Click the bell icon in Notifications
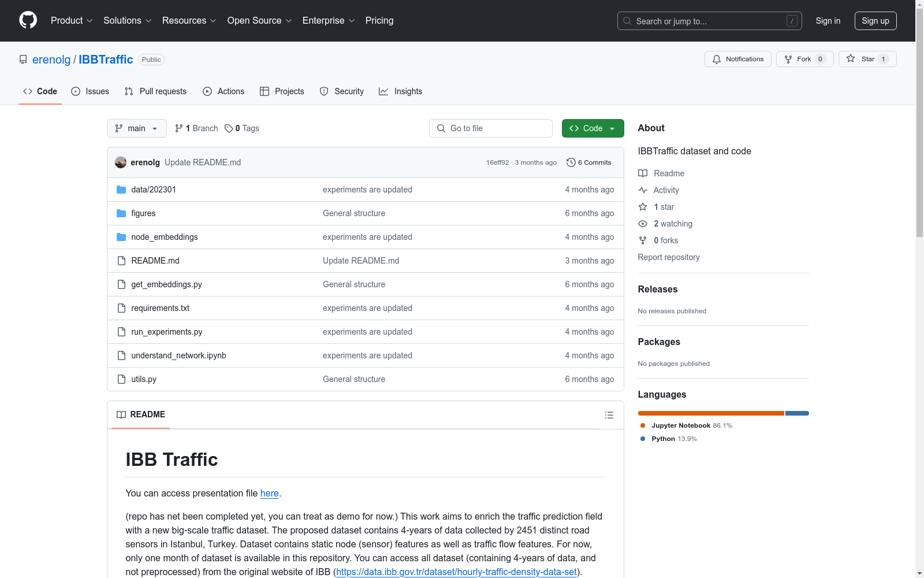 717,59
